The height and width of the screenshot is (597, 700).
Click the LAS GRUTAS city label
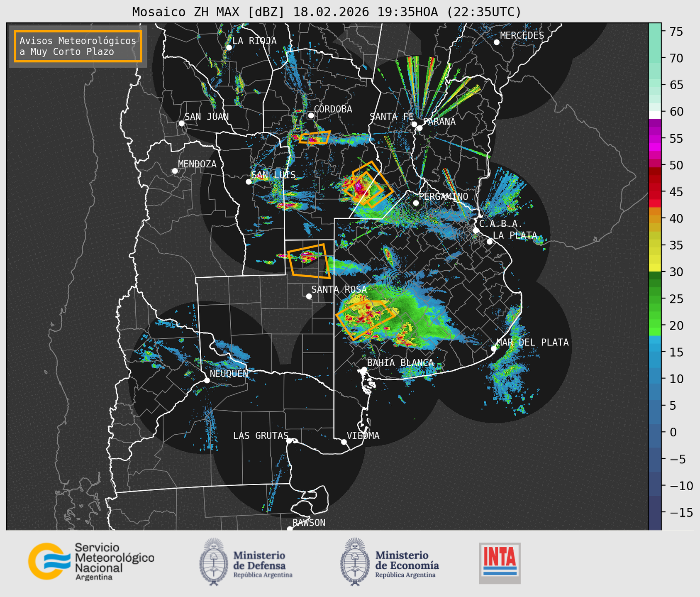click(261, 436)
